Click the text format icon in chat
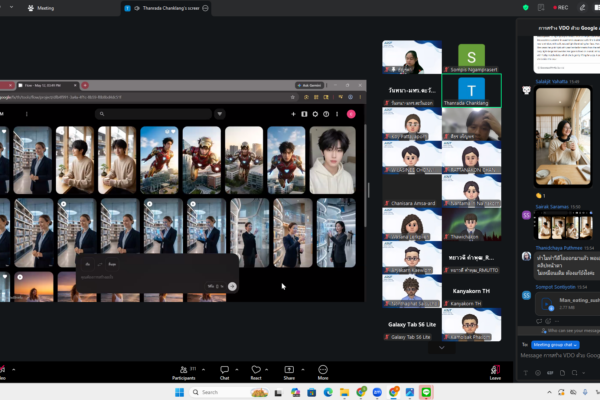600x400 pixels. [x=525, y=373]
